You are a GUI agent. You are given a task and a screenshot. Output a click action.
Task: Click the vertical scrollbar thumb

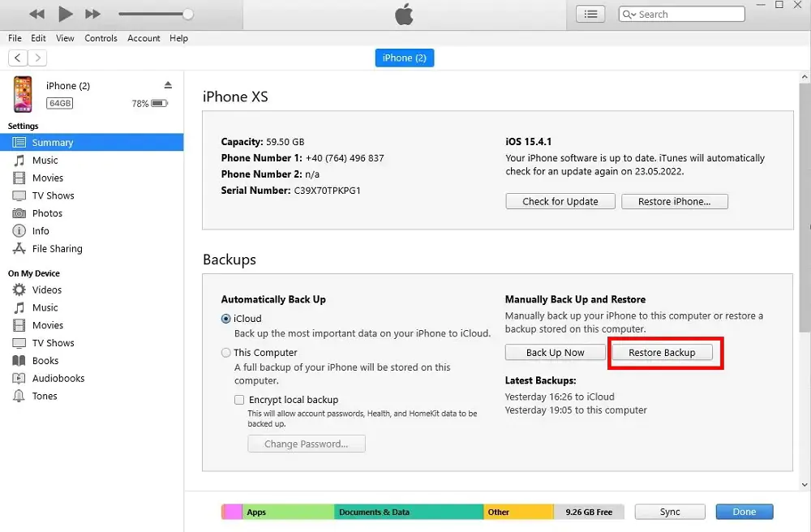click(805, 208)
